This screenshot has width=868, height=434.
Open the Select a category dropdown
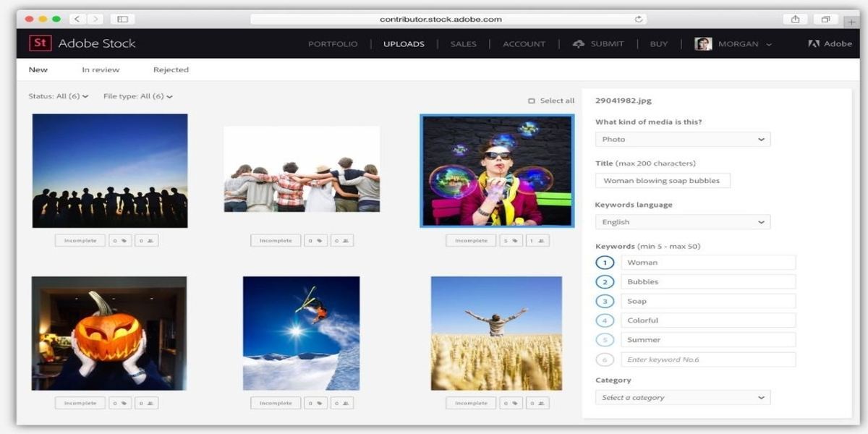pyautogui.click(x=682, y=398)
